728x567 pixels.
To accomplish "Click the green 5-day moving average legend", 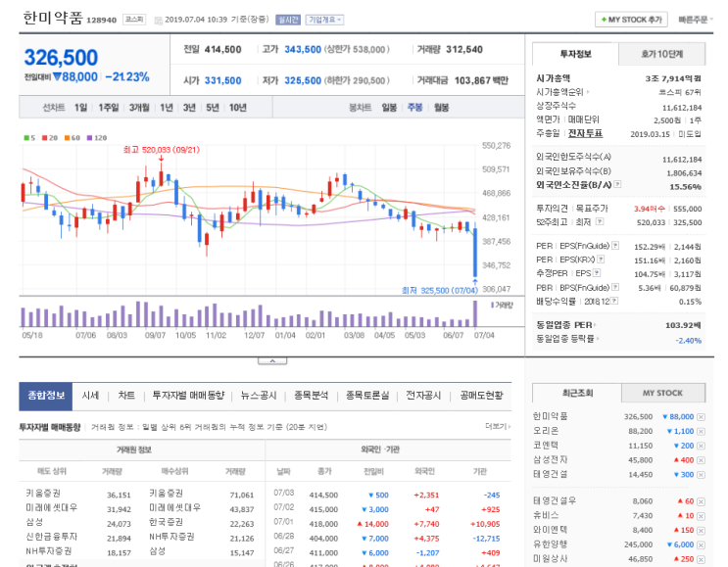I will click(29, 138).
